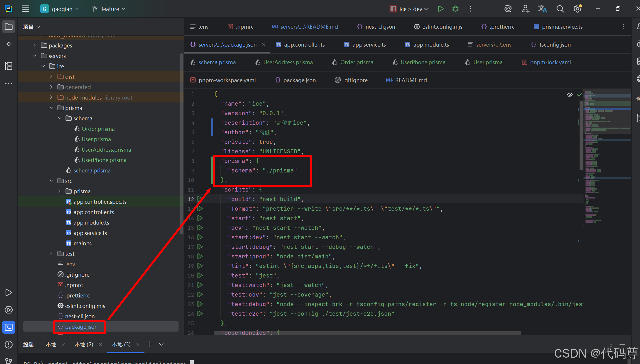Toggle the inspections eye icon in editor

(x=570, y=95)
